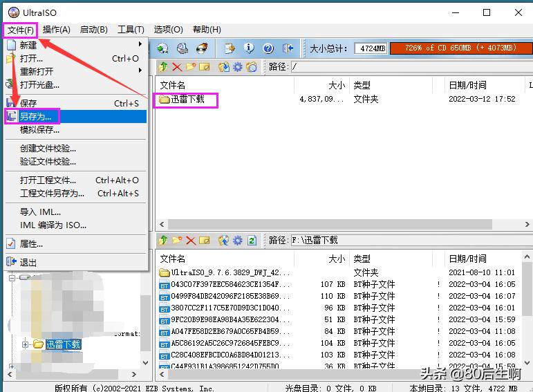The image size is (533, 392).
Task: Choose 打开光盘... from the file menu
Action: pos(76,84)
